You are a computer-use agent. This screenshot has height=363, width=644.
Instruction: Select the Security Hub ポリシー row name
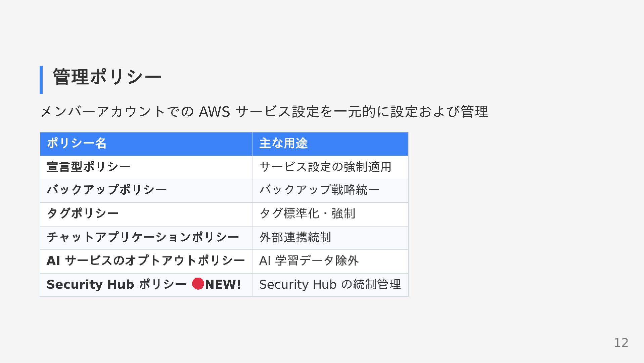coord(116,284)
